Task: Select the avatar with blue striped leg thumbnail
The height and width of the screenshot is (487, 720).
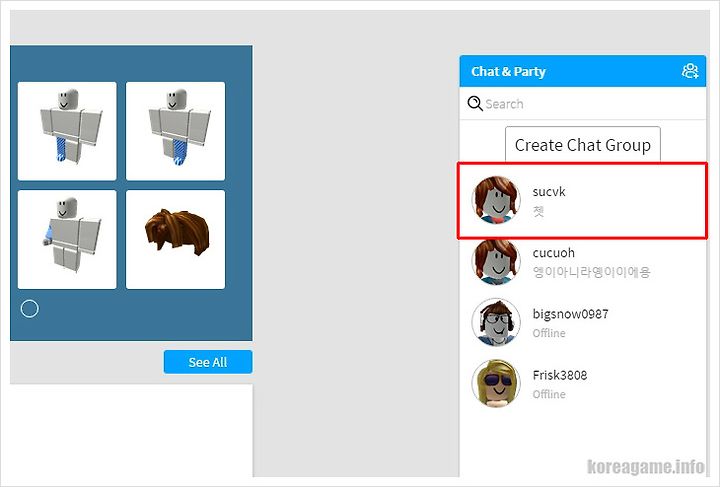Action: click(x=67, y=131)
